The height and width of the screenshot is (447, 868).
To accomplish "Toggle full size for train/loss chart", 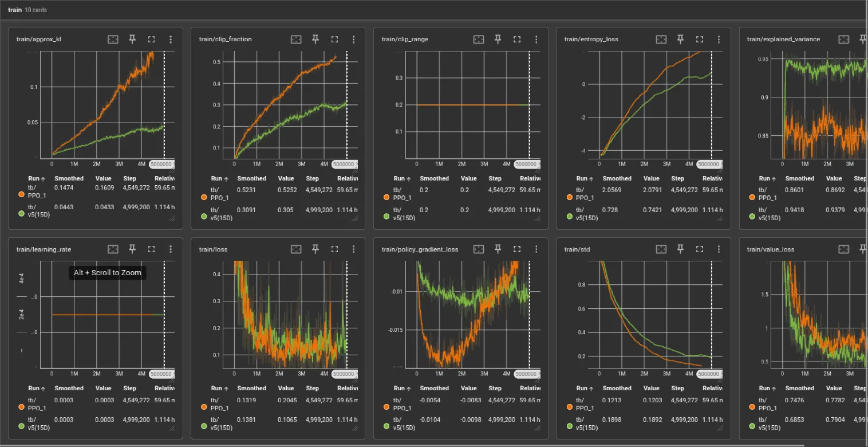I will (x=335, y=249).
